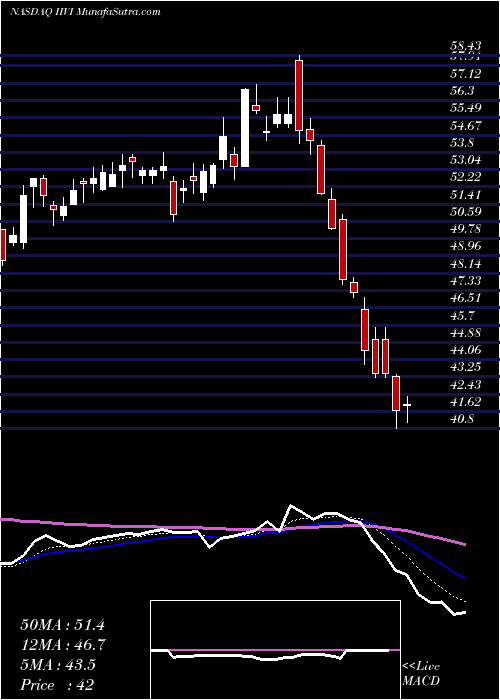
Task: Select the 50.59 price axis label
Action: click(x=465, y=211)
